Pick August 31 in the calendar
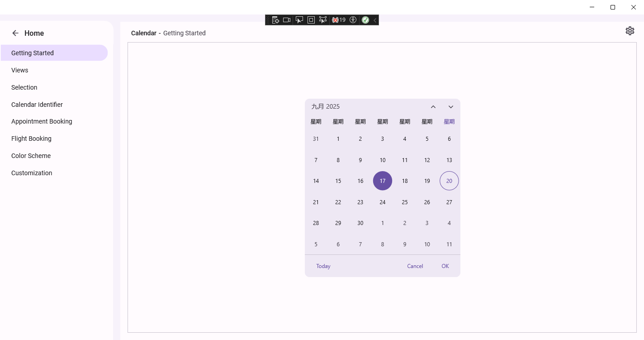 coord(316,139)
